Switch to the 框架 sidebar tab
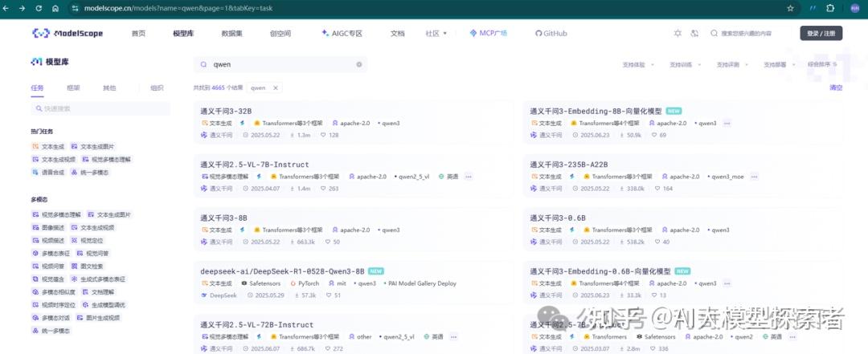The image size is (868, 354). tap(73, 88)
